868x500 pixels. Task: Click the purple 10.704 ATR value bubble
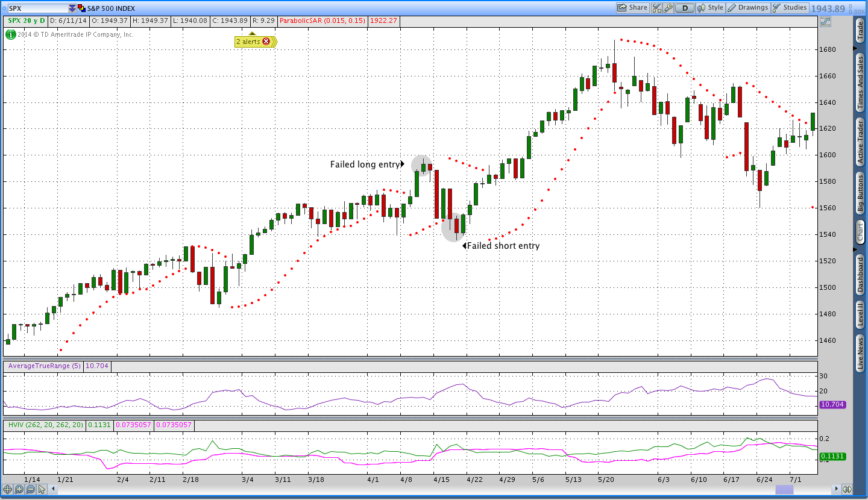833,405
